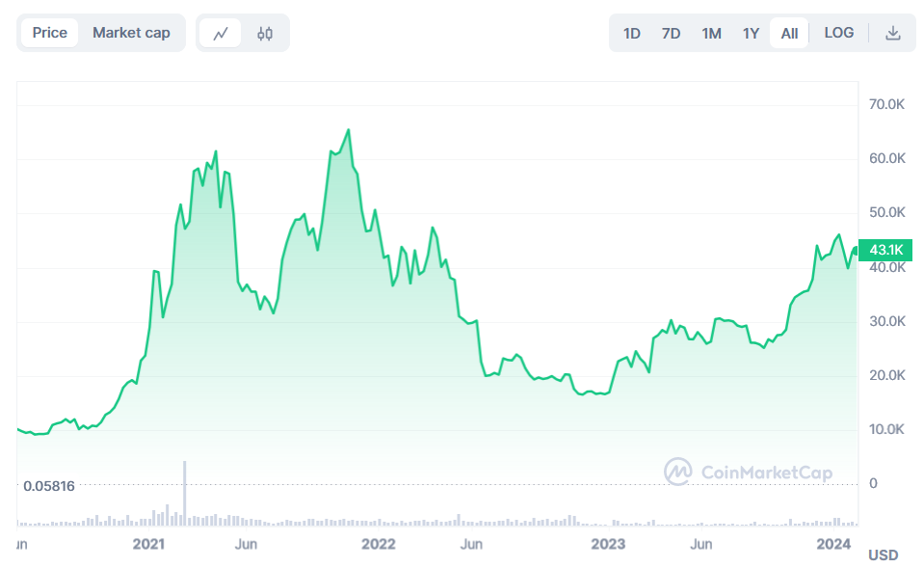Set time range to 7D
The image size is (924, 568).
coord(671,33)
